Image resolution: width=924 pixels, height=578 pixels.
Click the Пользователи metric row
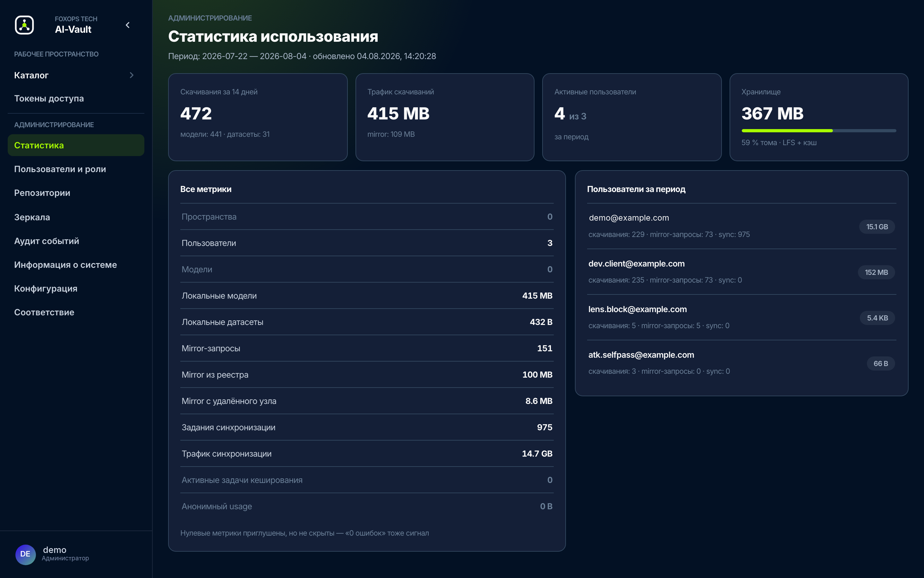pos(366,243)
